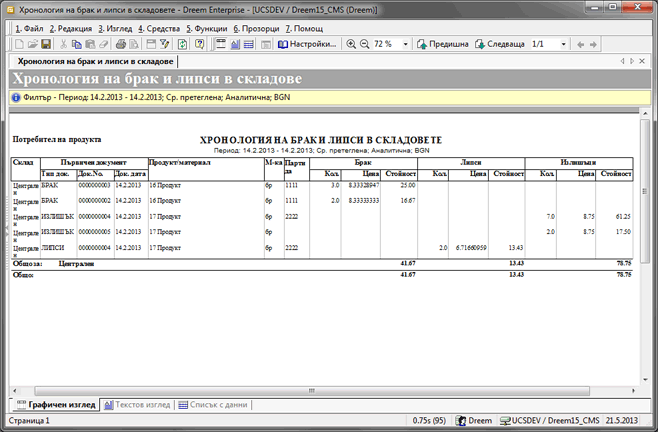Click the price value 6.71660959

coord(471,248)
